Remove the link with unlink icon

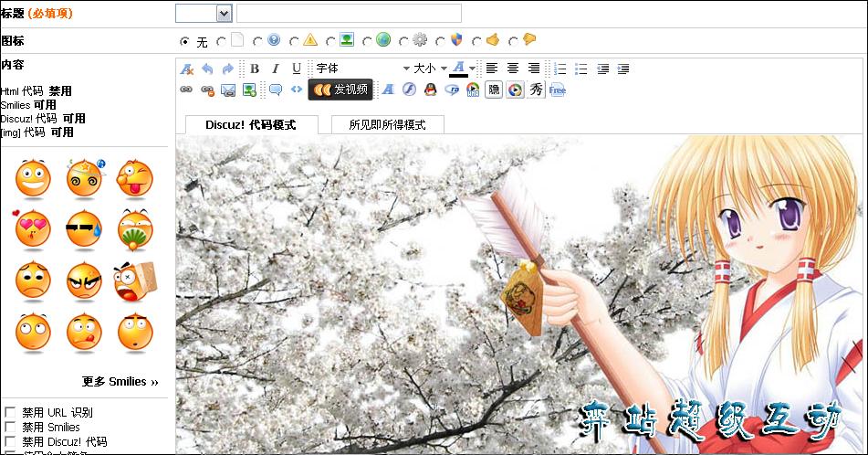click(207, 90)
